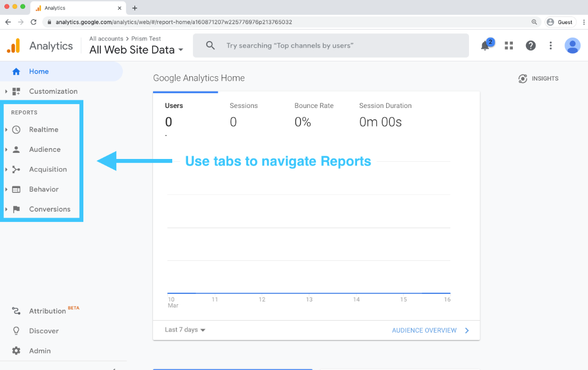
Task: Open the All Web Site Data dropdown
Action: coord(136,50)
